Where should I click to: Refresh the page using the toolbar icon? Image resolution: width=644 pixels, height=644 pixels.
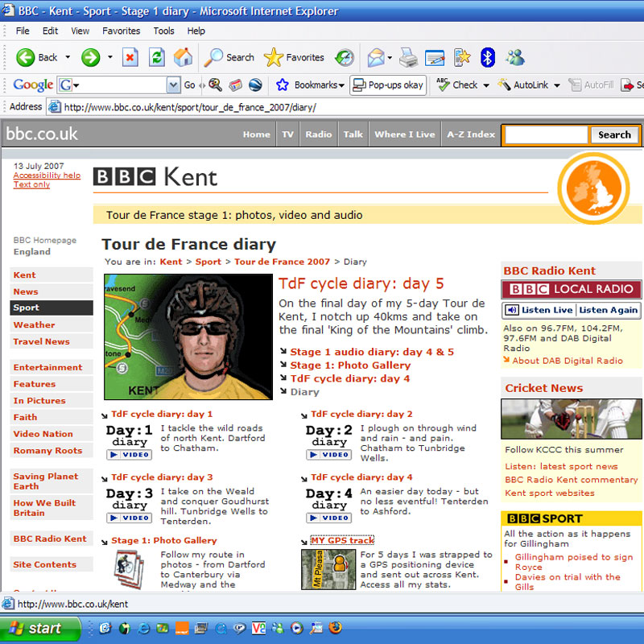pos(157,57)
